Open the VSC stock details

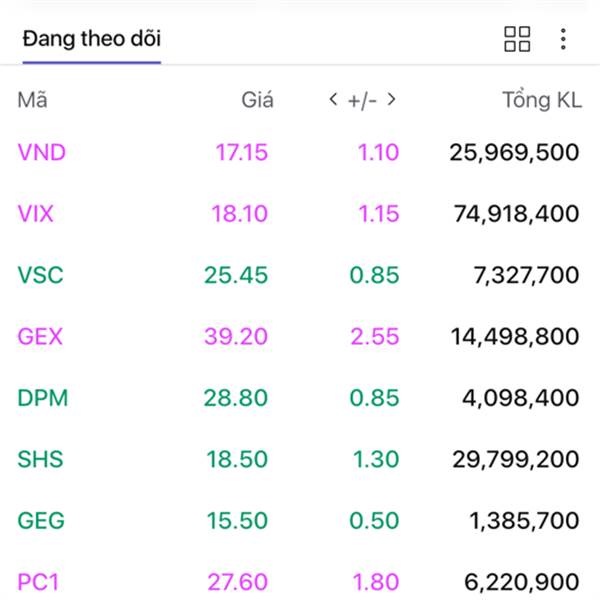40,275
